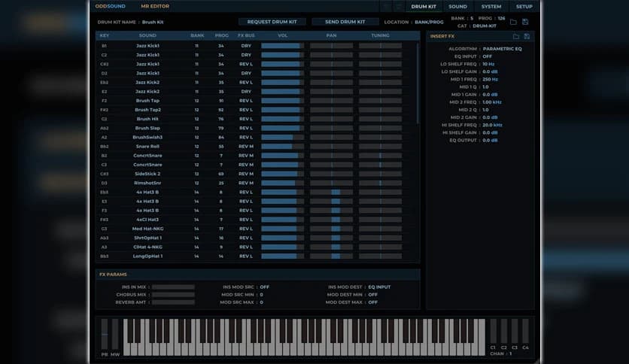Change the EQ Input value Off
629x364 pixels.
pos(487,56)
